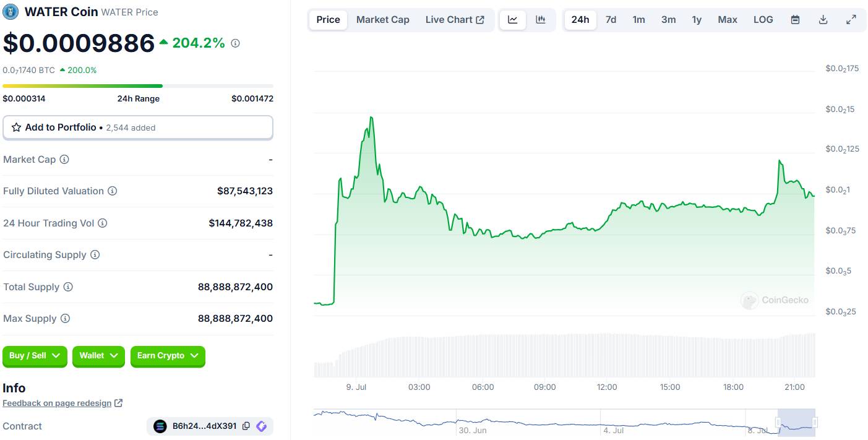Screen dimensions: 868x440
Task: Click Add to Portfolio button
Action: [x=138, y=127]
